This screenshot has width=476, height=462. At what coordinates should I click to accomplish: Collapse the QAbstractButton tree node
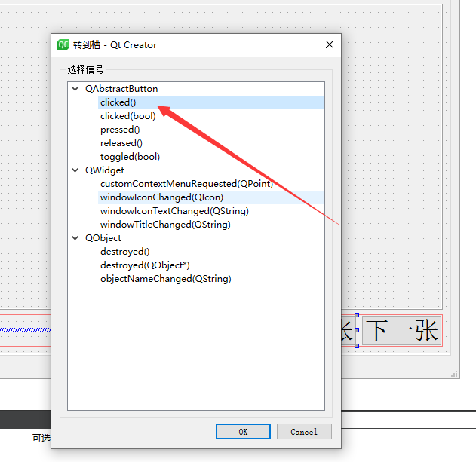click(x=75, y=89)
